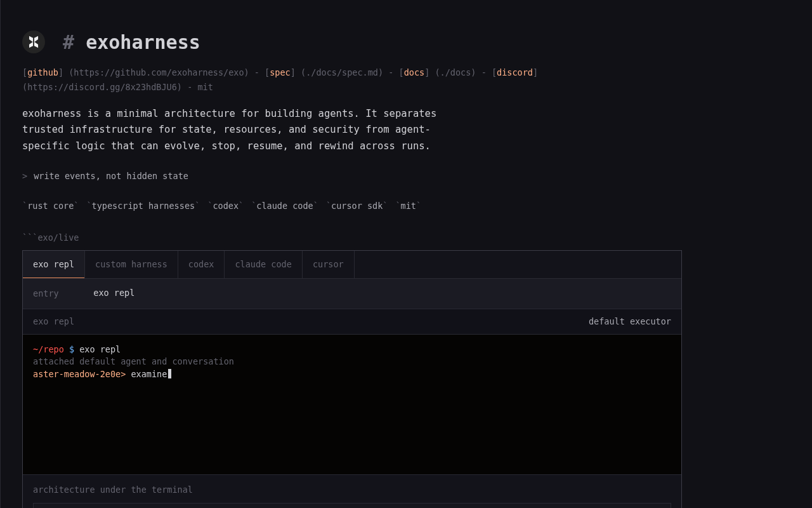Open the docs link
Image resolution: width=812 pixels, height=508 pixels.
(414, 72)
